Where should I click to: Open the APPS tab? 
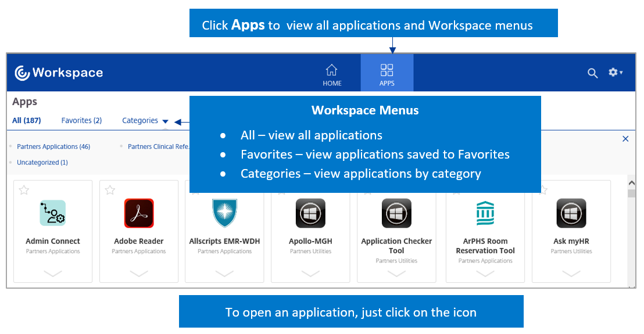click(387, 73)
